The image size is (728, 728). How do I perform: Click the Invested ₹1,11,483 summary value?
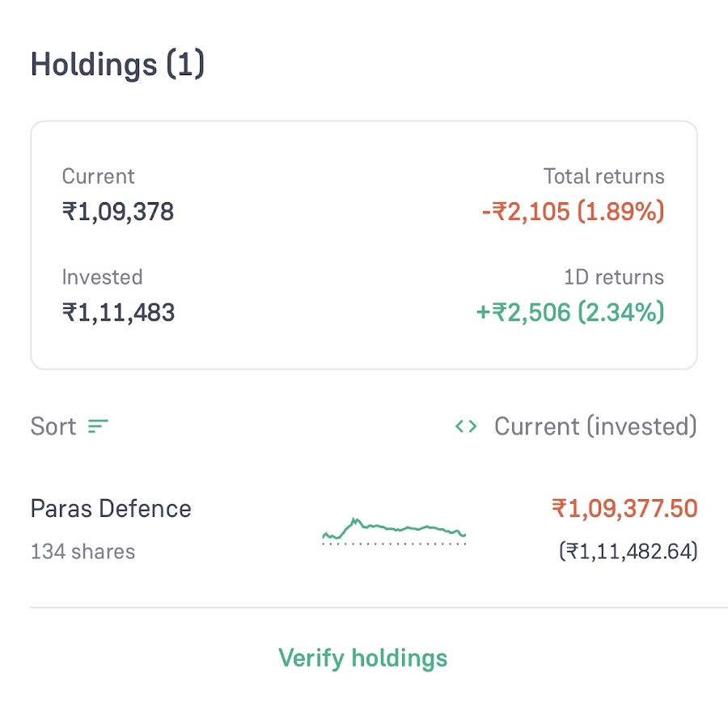118,312
